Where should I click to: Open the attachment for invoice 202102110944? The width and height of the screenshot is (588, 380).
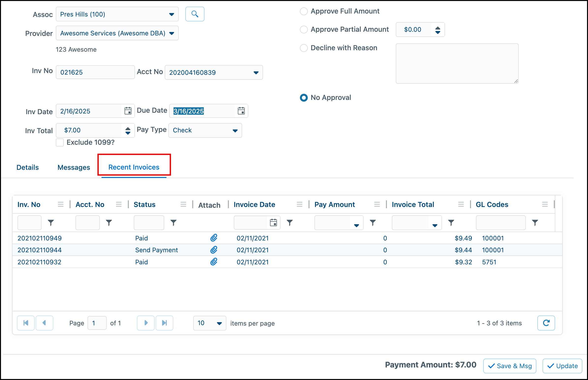(x=214, y=250)
